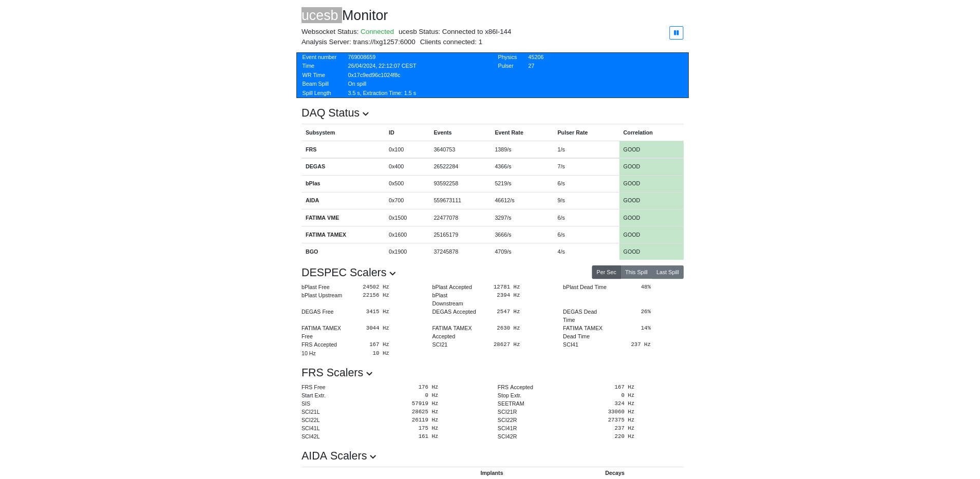Click the SCI21R value 33060 Hz
980x479 pixels.
point(621,412)
